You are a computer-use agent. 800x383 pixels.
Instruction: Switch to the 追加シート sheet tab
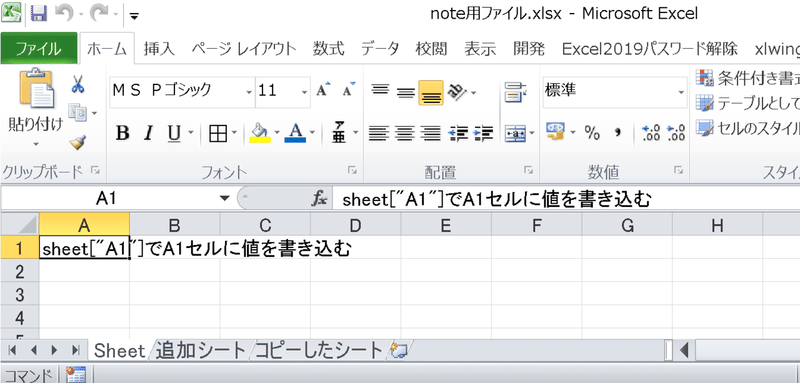[x=201, y=350]
